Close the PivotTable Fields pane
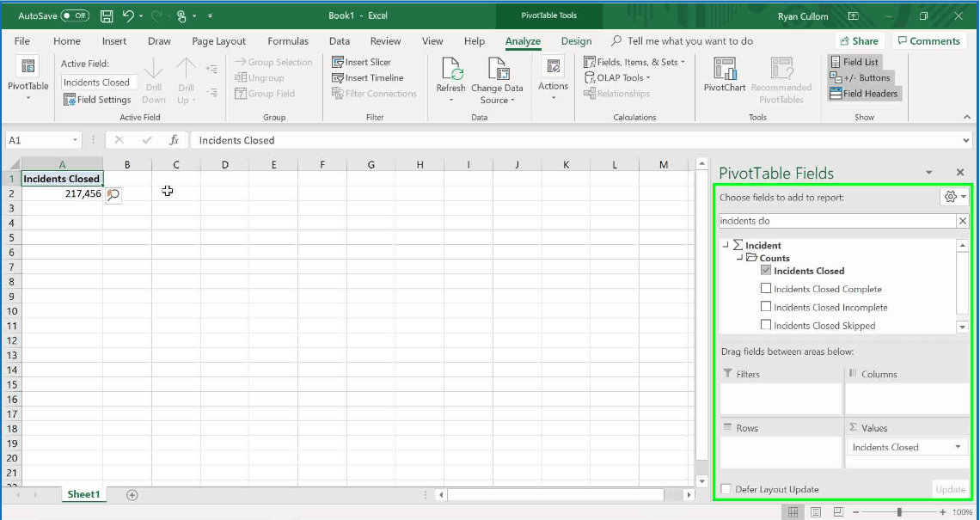This screenshot has width=980, height=520. click(960, 173)
